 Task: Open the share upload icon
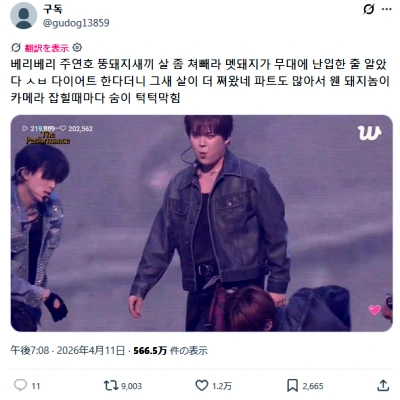(x=383, y=385)
